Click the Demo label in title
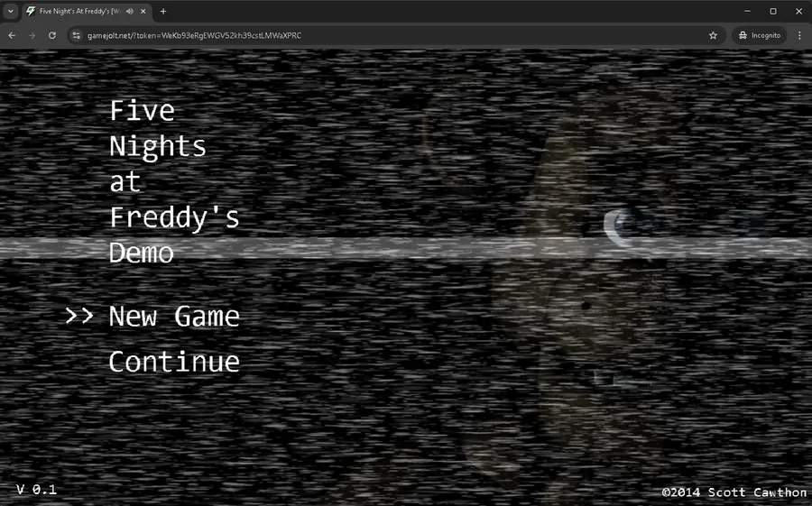Screen dimensions: 812x506 [142, 253]
